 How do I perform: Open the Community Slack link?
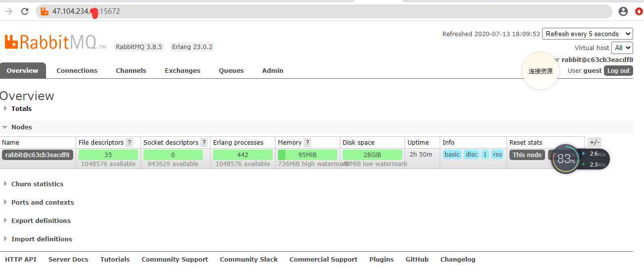click(x=249, y=259)
